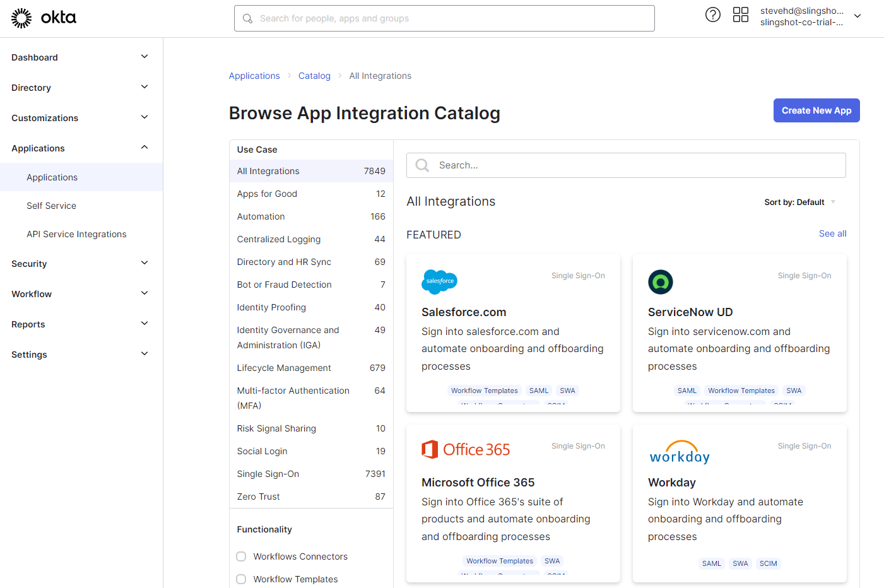The image size is (884, 588).
Task: Follow the Catalog breadcrumb link
Action: tap(314, 76)
